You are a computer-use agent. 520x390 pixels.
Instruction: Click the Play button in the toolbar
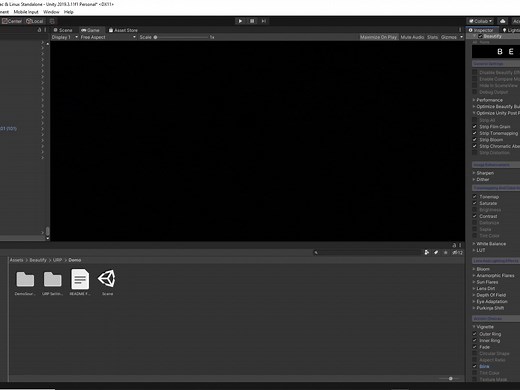click(240, 21)
